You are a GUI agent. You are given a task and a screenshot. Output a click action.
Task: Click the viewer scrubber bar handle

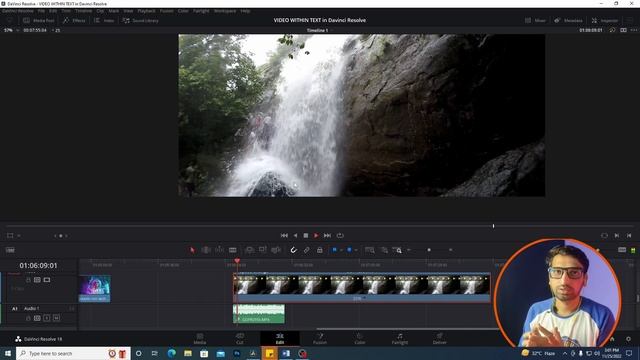tap(493, 226)
